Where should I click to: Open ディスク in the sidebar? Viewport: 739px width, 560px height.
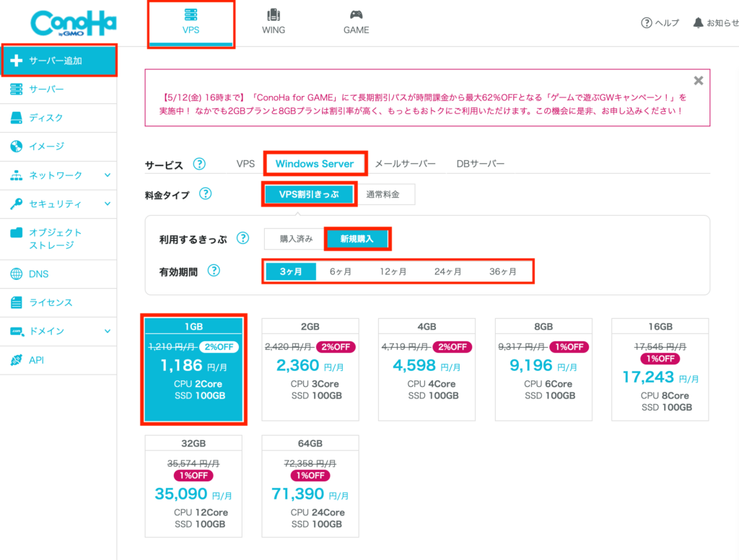(x=58, y=118)
